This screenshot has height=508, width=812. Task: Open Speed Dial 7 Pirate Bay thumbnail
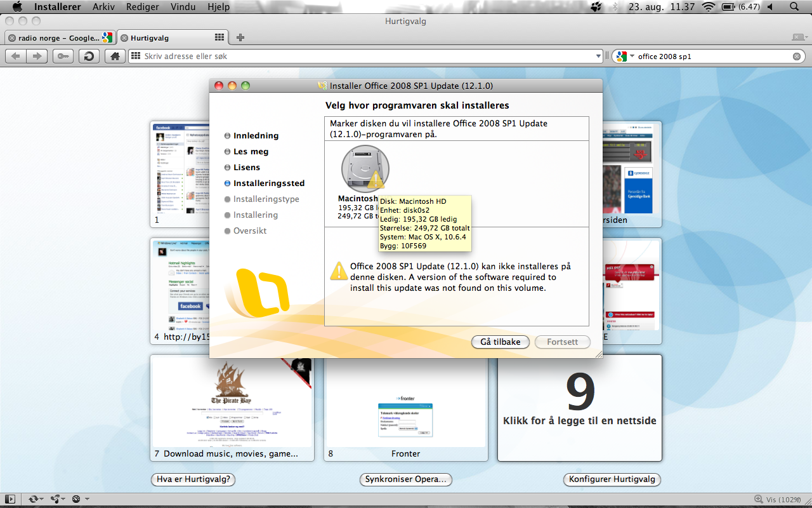232,408
